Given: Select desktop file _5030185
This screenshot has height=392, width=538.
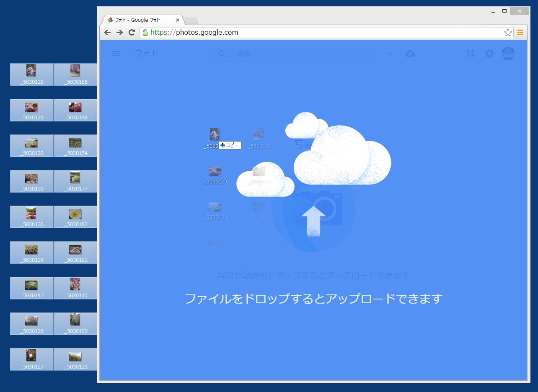Looking at the screenshot, I should pos(76,75).
